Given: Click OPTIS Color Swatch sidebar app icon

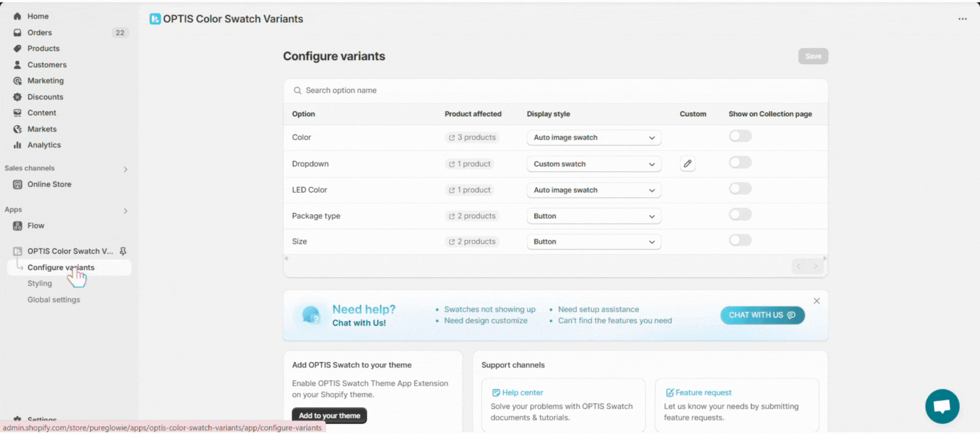Looking at the screenshot, I should click(18, 251).
